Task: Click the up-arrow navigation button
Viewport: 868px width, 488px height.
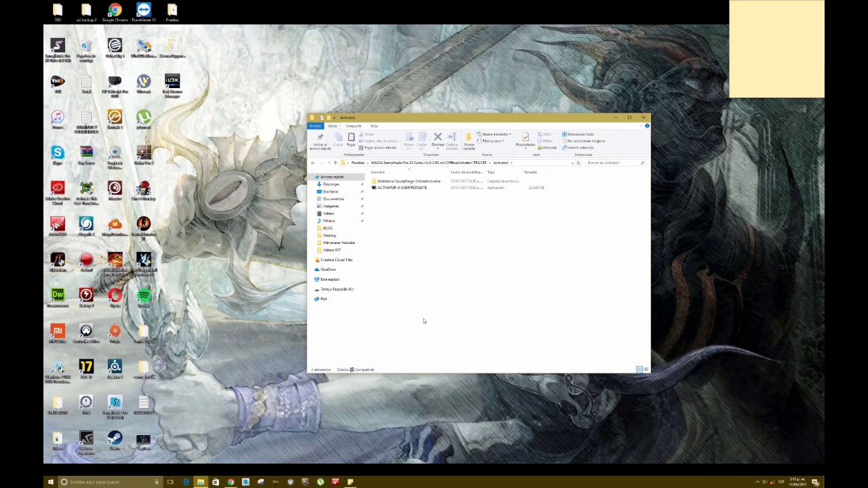Action: (335, 163)
